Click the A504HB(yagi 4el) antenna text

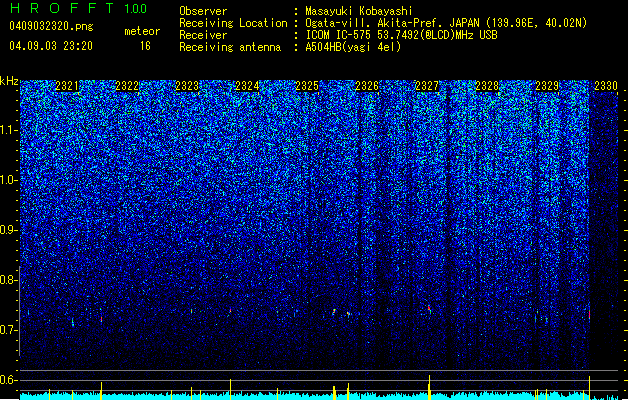pos(353,47)
